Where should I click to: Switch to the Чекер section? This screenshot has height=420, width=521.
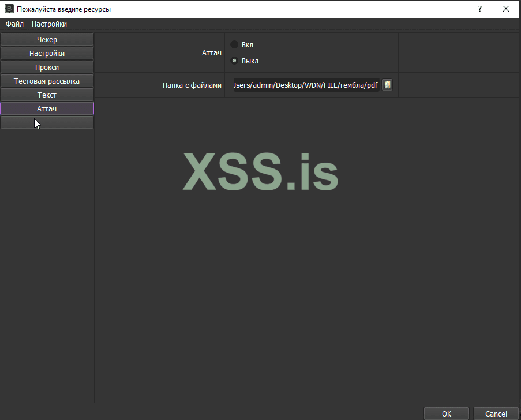[x=47, y=39]
